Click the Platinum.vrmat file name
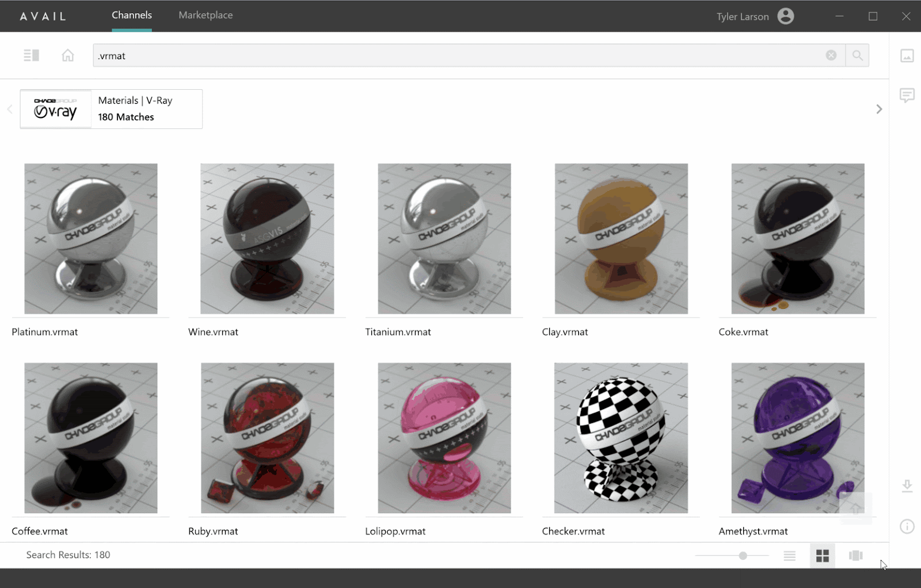Screen dimensions: 921x588 pos(45,332)
